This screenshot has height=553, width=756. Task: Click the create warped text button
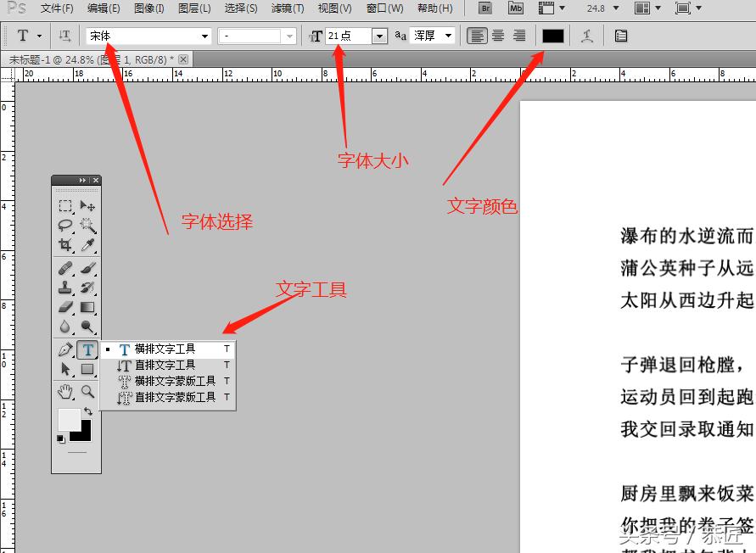587,36
